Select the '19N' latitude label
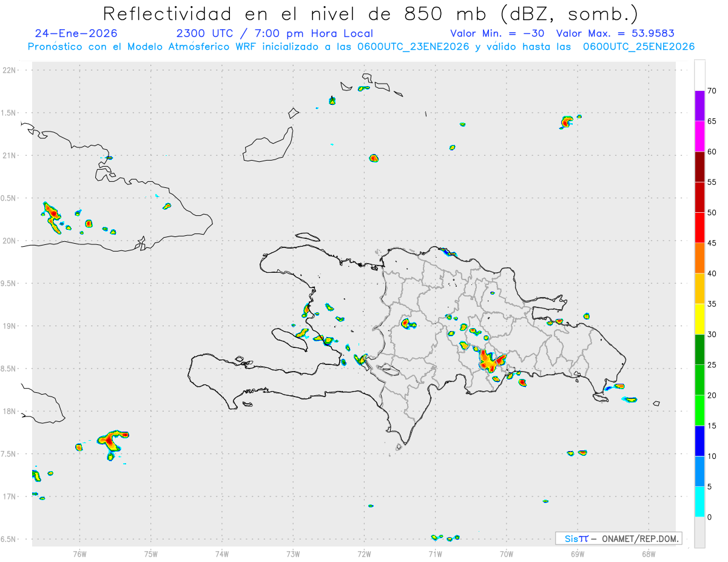 pyautogui.click(x=10, y=326)
